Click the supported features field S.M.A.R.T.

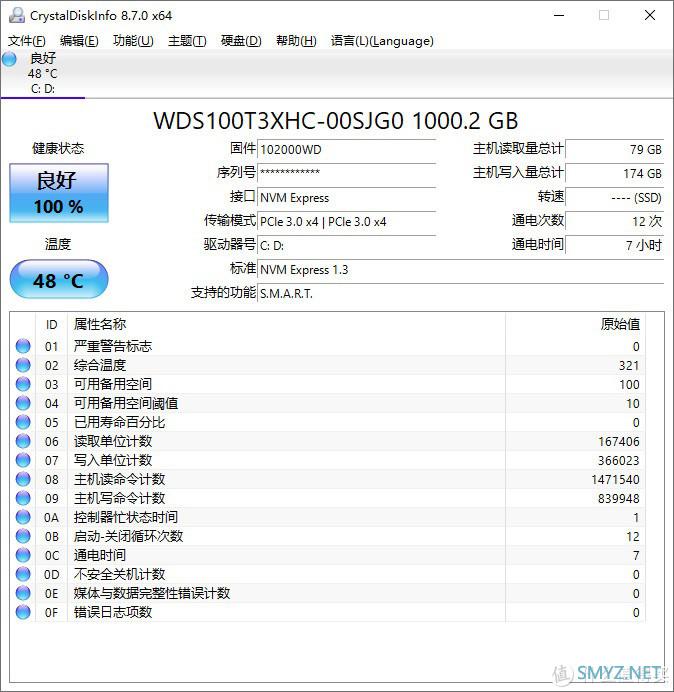click(x=461, y=293)
